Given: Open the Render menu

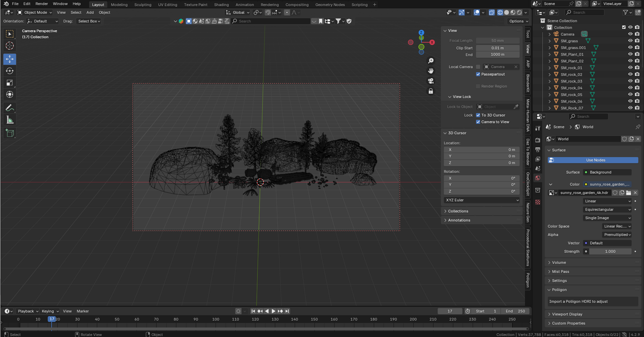Looking at the screenshot, I should click(x=42, y=4).
